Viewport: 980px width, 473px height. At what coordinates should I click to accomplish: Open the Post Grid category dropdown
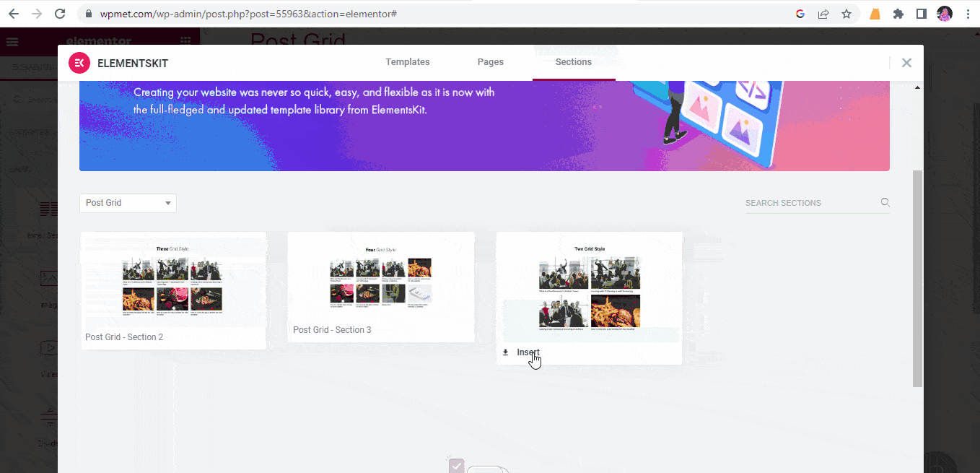click(128, 203)
